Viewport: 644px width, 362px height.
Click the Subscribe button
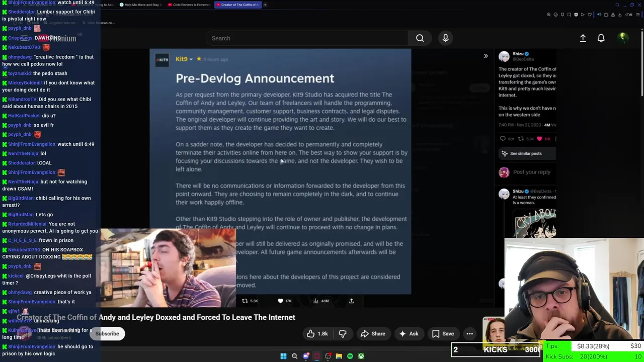click(107, 333)
